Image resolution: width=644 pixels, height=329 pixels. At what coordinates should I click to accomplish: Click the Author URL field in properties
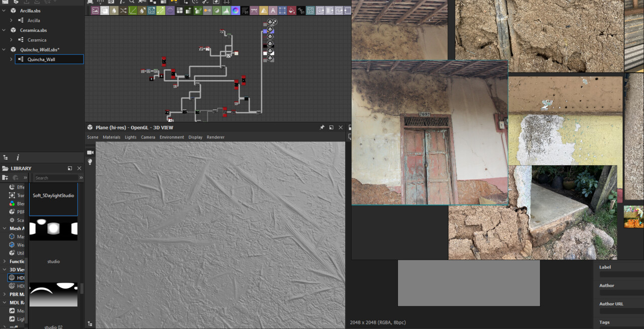(621, 311)
